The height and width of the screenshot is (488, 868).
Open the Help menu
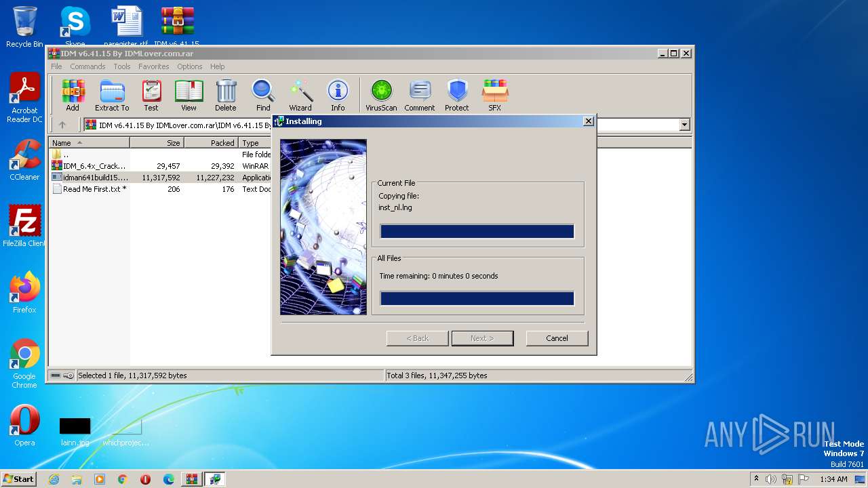click(x=217, y=66)
